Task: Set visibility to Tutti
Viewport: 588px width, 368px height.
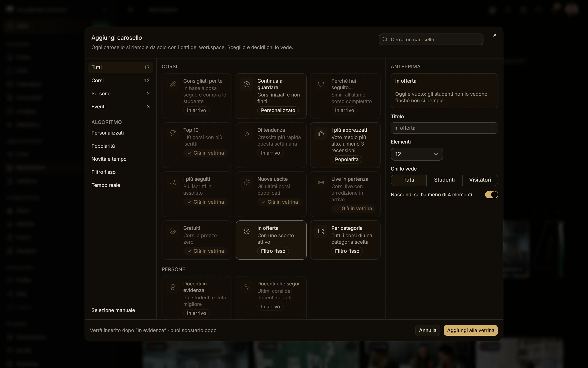Action: (409, 180)
